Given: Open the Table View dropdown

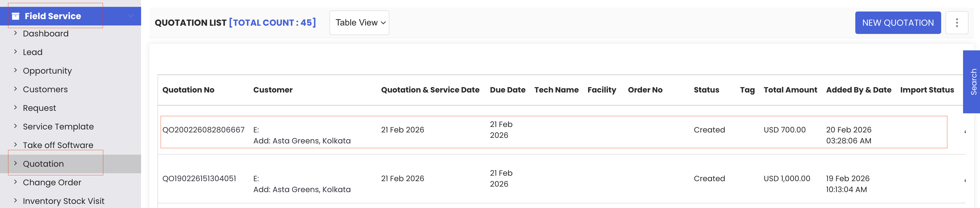Looking at the screenshot, I should tap(359, 23).
